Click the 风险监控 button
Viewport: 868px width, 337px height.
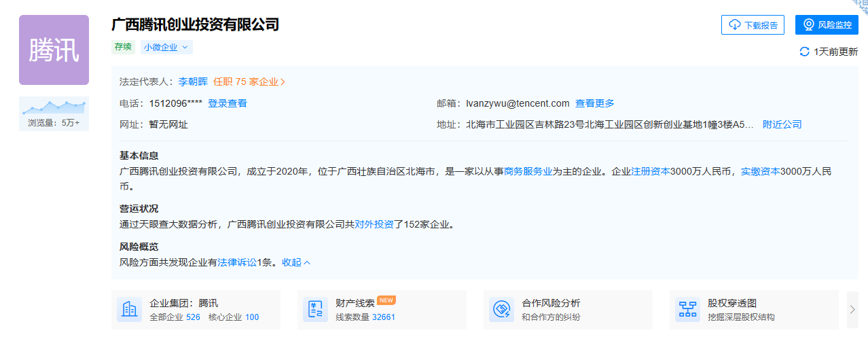tap(827, 25)
